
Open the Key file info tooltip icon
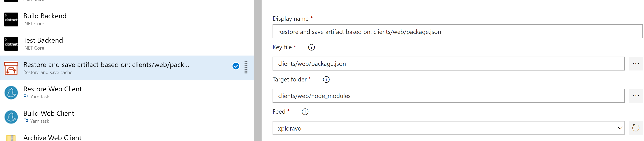(311, 47)
